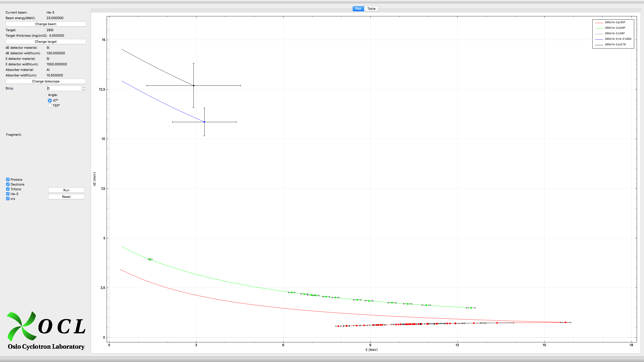Select the 28Si(He-3,p)30P legend entry
Viewport: 644px width, 362px height.
click(615, 22)
